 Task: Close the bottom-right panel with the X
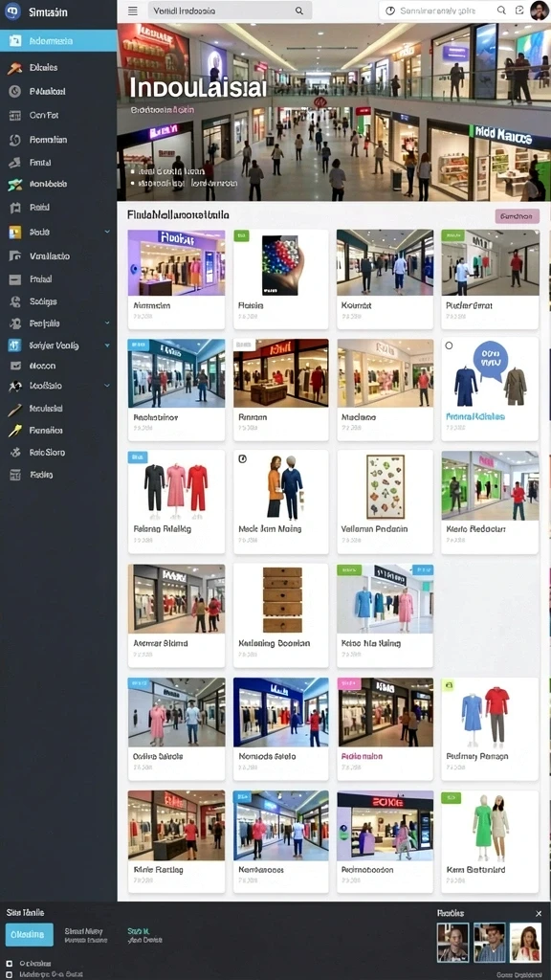point(539,914)
